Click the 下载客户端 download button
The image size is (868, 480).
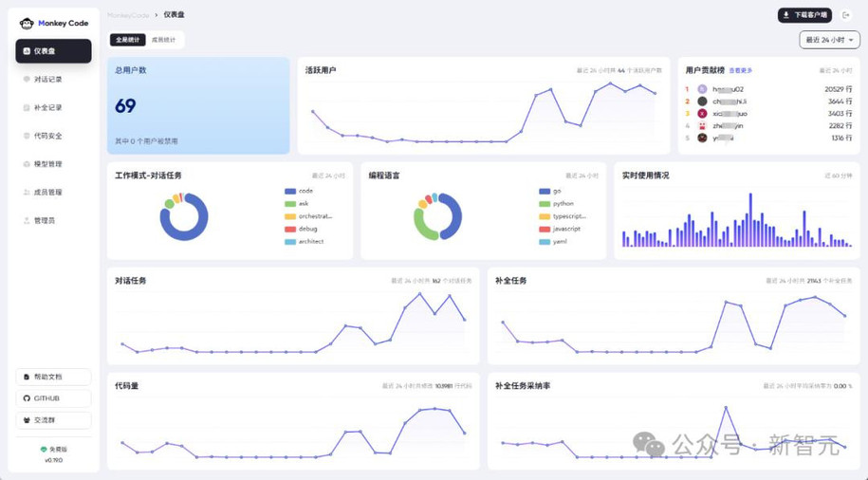click(x=804, y=15)
